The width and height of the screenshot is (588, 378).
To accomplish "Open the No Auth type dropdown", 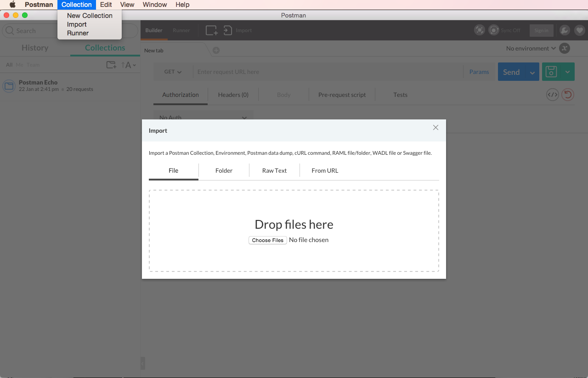I will (204, 118).
